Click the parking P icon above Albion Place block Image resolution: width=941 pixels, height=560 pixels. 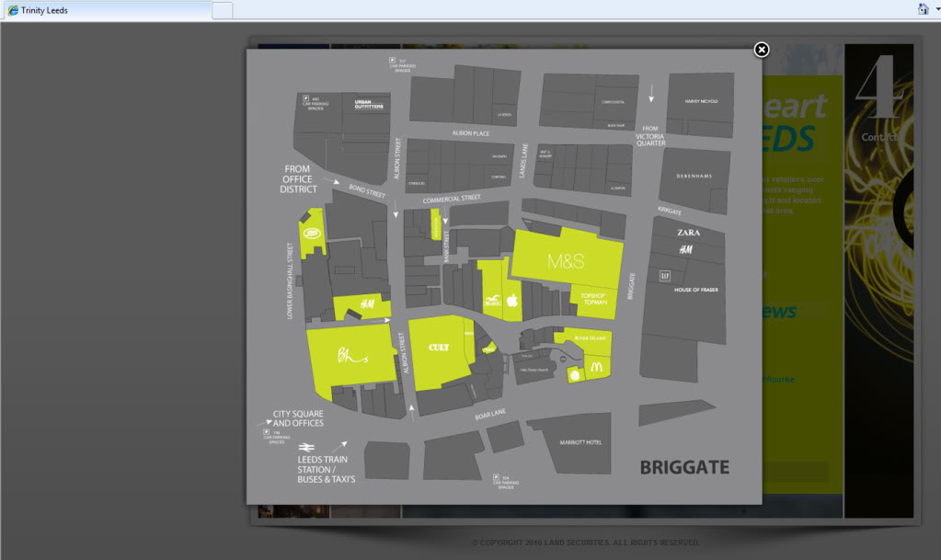click(x=392, y=61)
